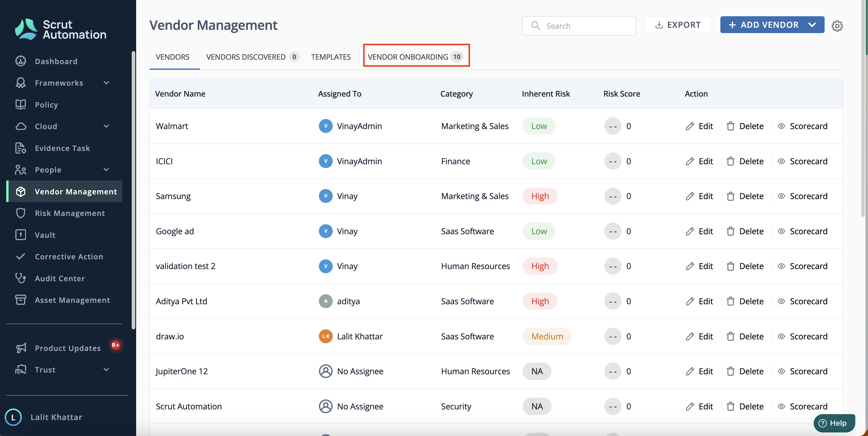Click Delete for Samsung
868x436 pixels.
click(745, 196)
